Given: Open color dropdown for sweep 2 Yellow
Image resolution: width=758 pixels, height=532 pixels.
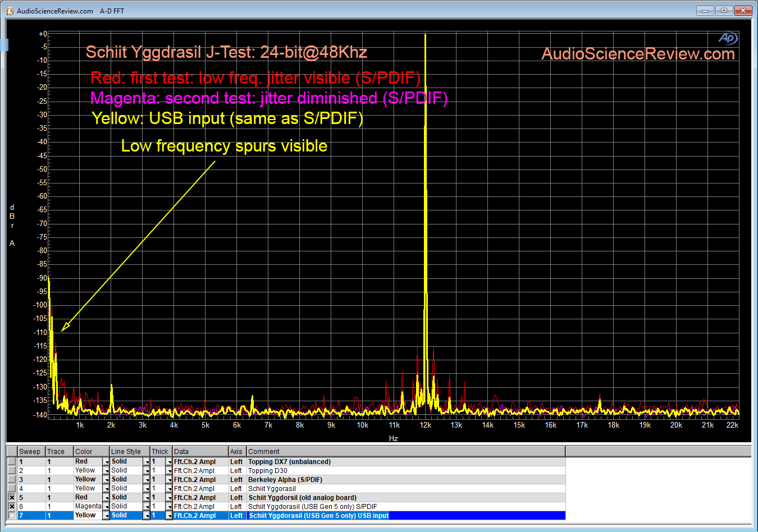Looking at the screenshot, I should coord(106,471).
